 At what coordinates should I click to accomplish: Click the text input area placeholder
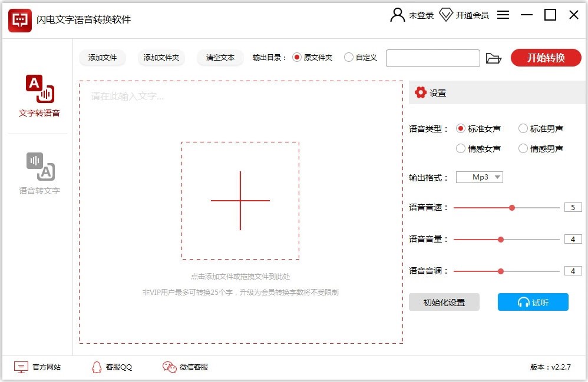(127, 97)
